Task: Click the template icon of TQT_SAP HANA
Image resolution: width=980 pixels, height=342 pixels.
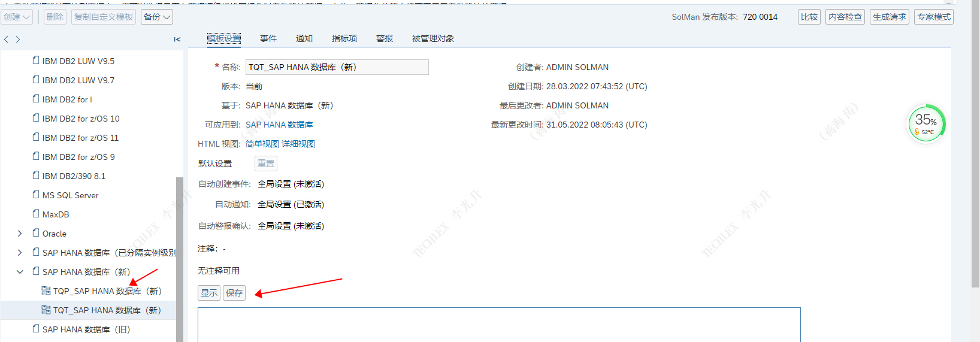Action: tap(46, 310)
